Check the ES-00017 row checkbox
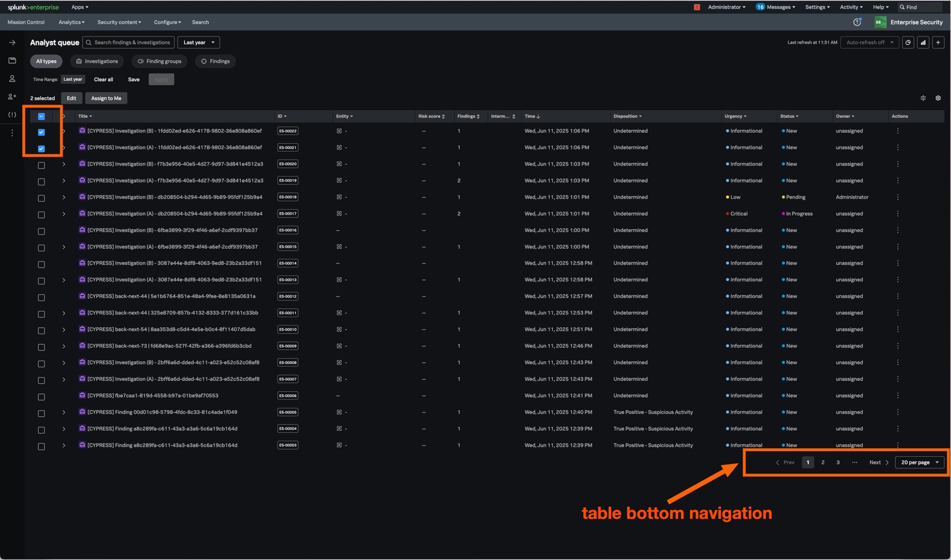951x560 pixels. click(41, 215)
